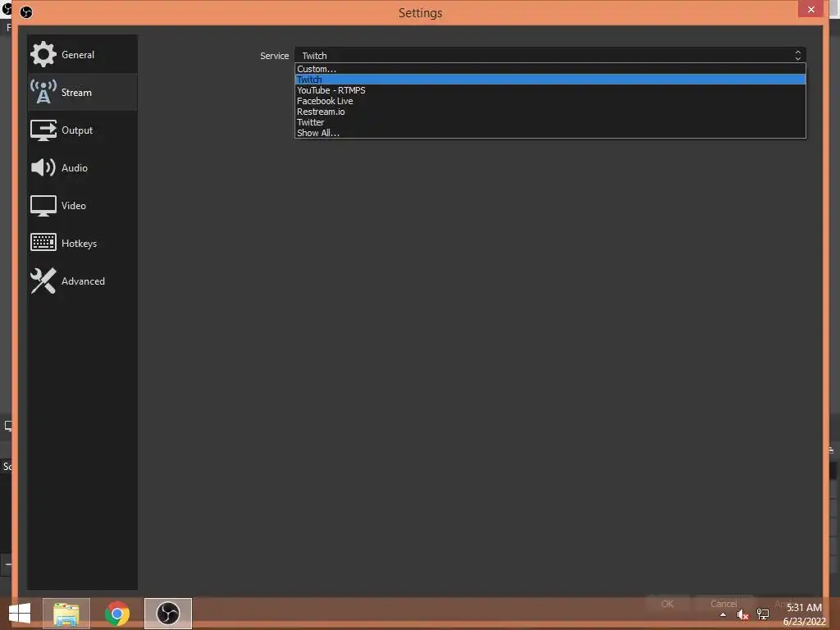The image size is (840, 630).
Task: Open the Hotkeys keyboard settings
Action: coord(82,243)
